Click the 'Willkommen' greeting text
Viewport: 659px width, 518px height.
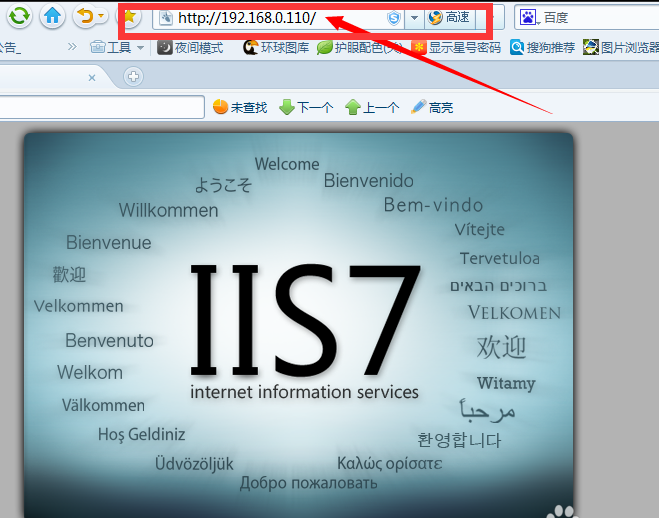pyautogui.click(x=169, y=210)
